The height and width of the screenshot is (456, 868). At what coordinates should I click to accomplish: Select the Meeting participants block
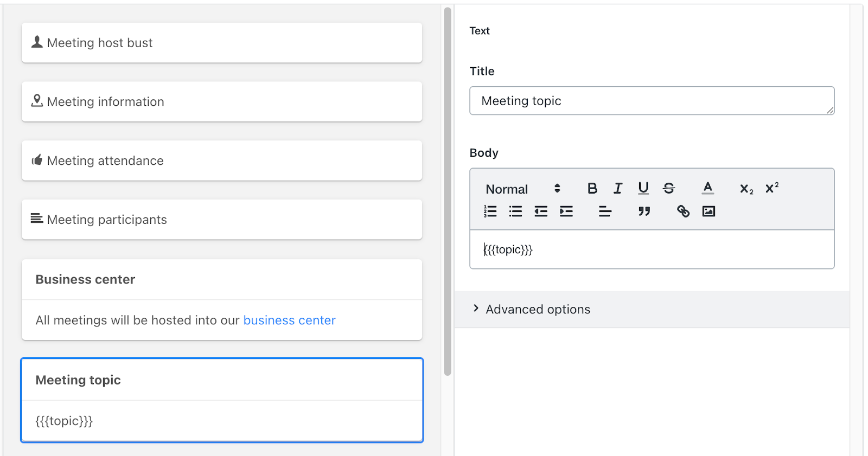pos(222,220)
